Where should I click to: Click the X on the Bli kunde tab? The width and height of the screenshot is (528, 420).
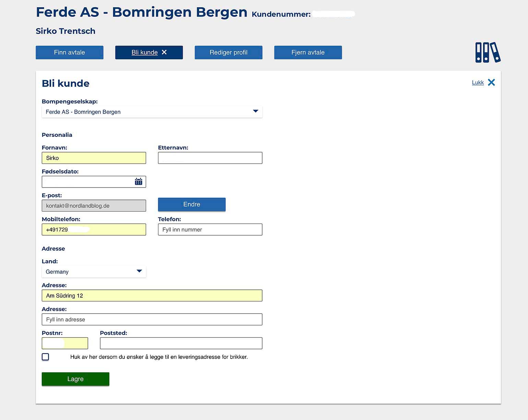coord(164,52)
